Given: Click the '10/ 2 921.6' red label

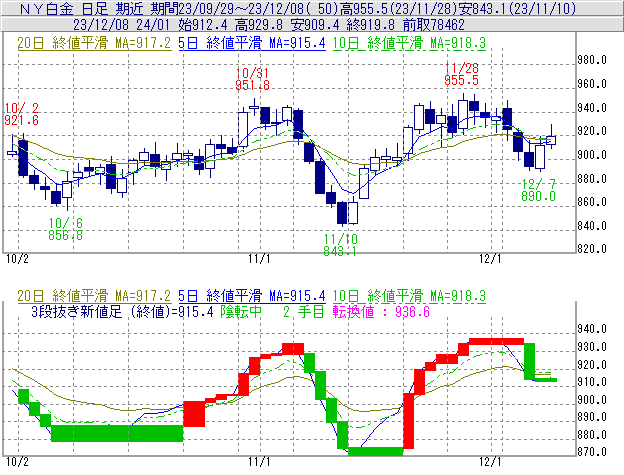Looking at the screenshot, I should click(21, 114).
